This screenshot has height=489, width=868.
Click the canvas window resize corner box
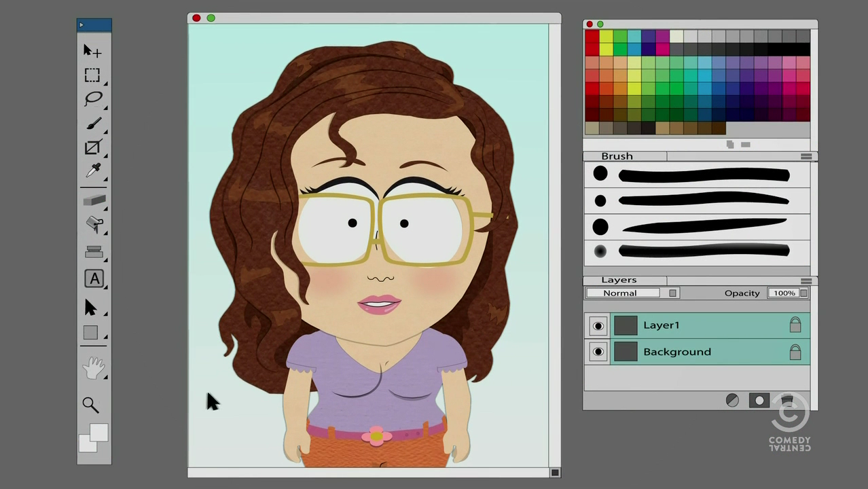click(555, 473)
